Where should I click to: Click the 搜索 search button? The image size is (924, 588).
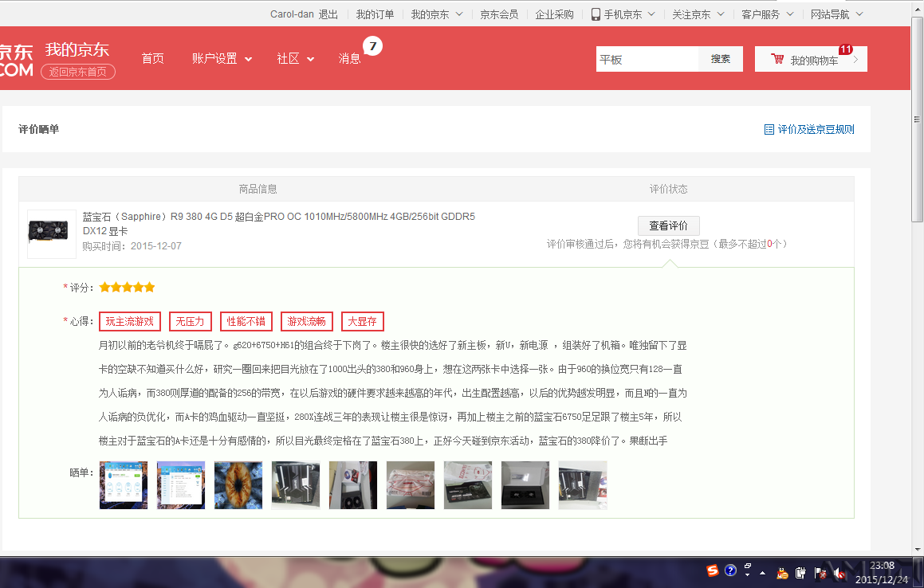pos(720,59)
